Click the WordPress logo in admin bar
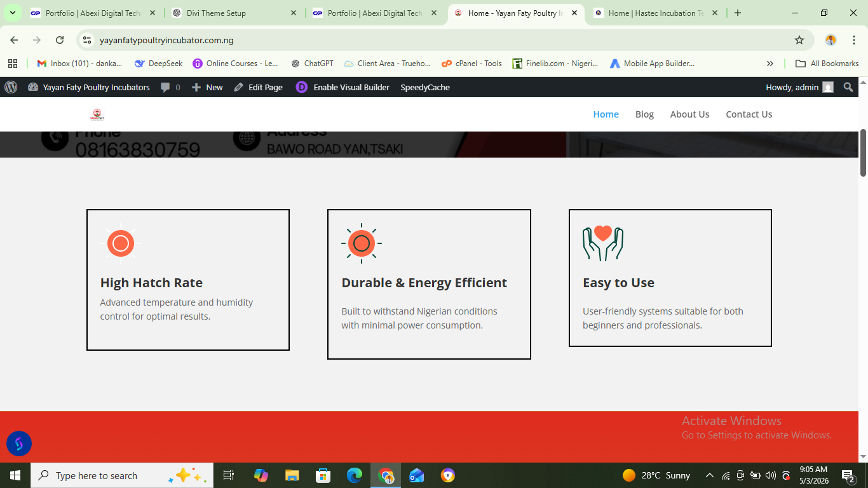The image size is (868, 488). [x=11, y=87]
